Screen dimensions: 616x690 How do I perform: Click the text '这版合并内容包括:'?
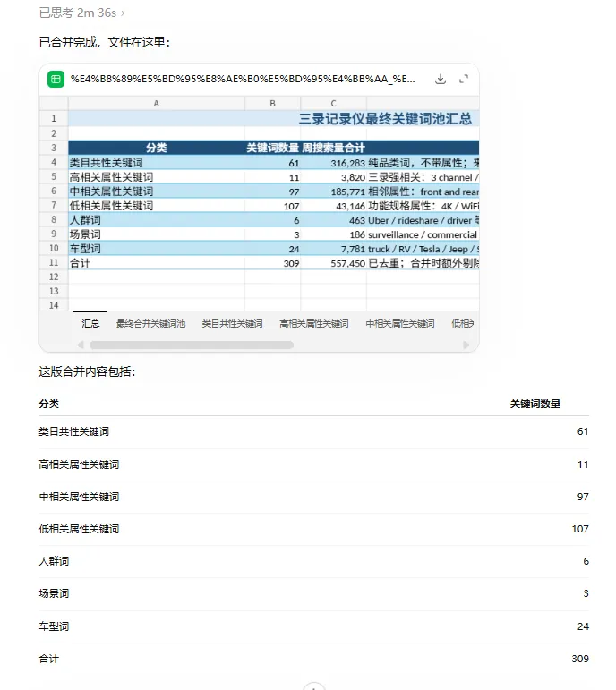point(87,371)
